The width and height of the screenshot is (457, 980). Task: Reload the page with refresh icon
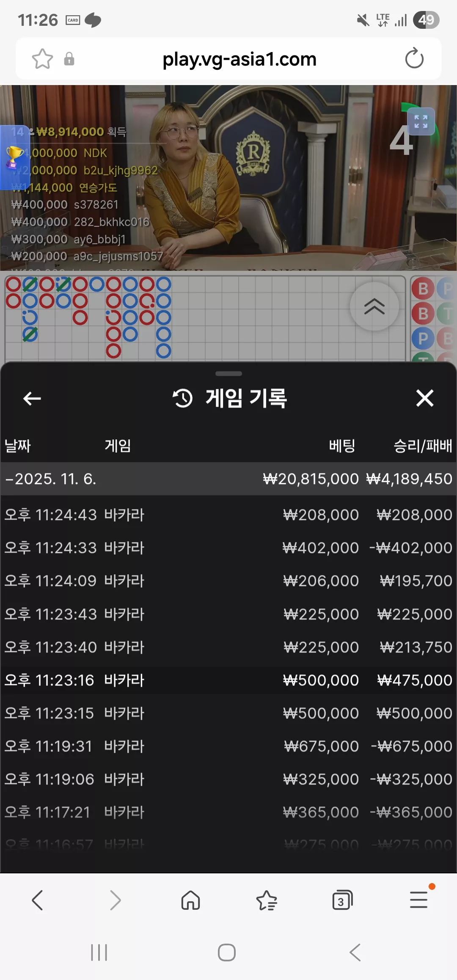click(414, 58)
